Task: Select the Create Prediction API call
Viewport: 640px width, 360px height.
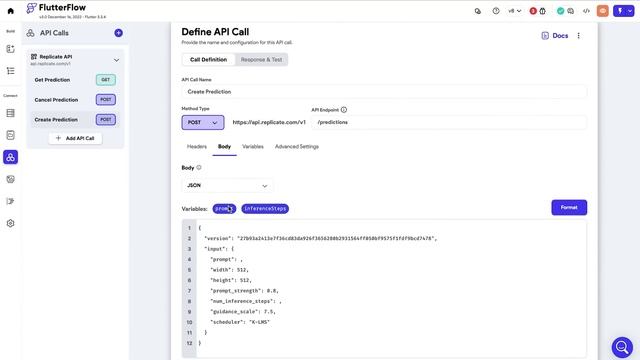Action: (75, 120)
